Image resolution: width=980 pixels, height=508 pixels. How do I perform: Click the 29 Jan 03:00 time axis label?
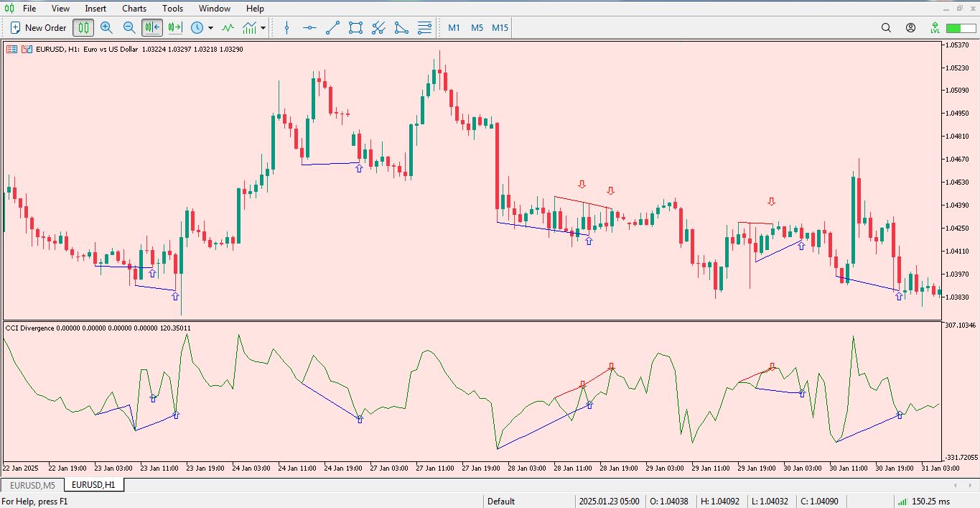coord(665,468)
